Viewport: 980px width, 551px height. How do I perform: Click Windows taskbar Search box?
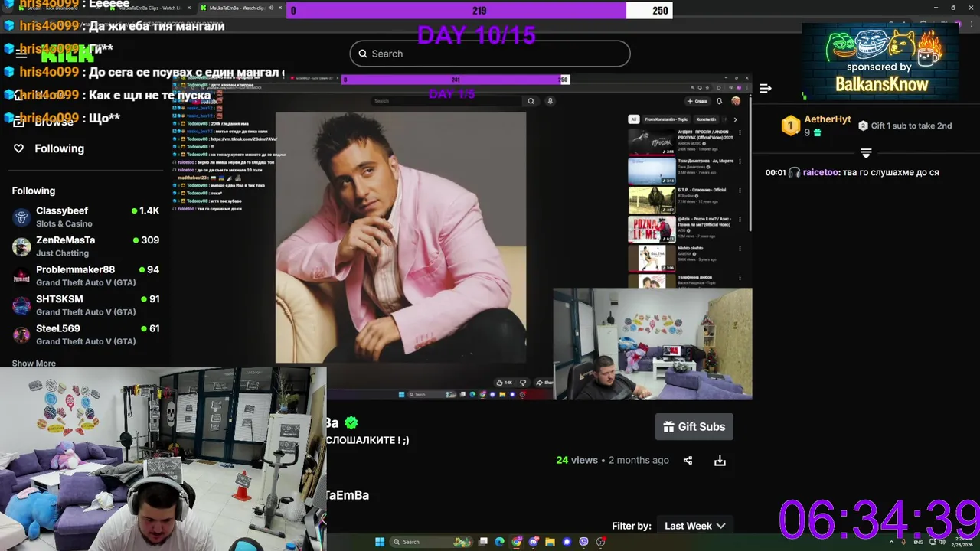[431, 542]
